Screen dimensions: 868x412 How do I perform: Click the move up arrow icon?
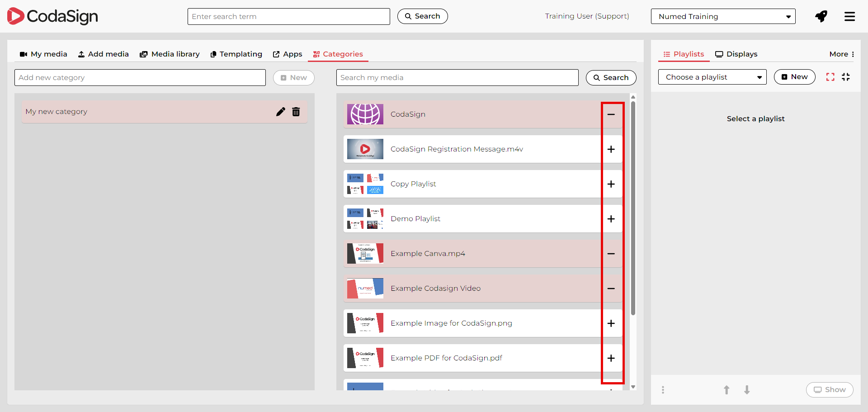pyautogui.click(x=726, y=390)
